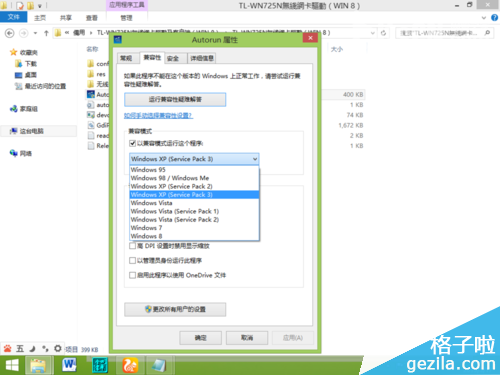Select the conf folder icon in file list
The width and height of the screenshot is (500, 375).
[90, 63]
